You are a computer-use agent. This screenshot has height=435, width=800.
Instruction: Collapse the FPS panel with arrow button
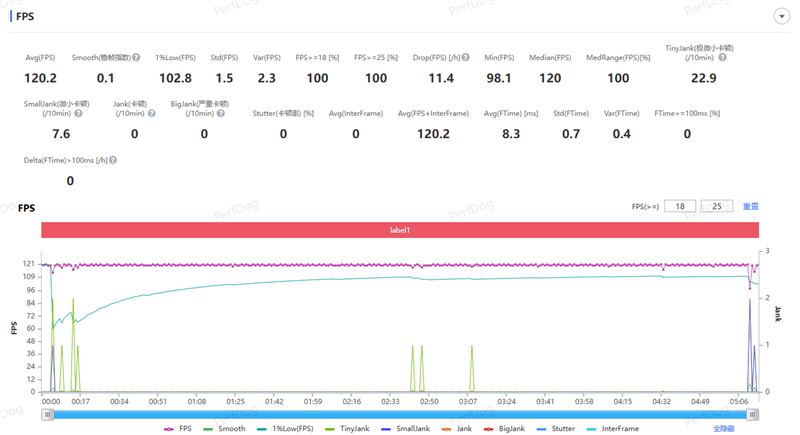tap(780, 17)
